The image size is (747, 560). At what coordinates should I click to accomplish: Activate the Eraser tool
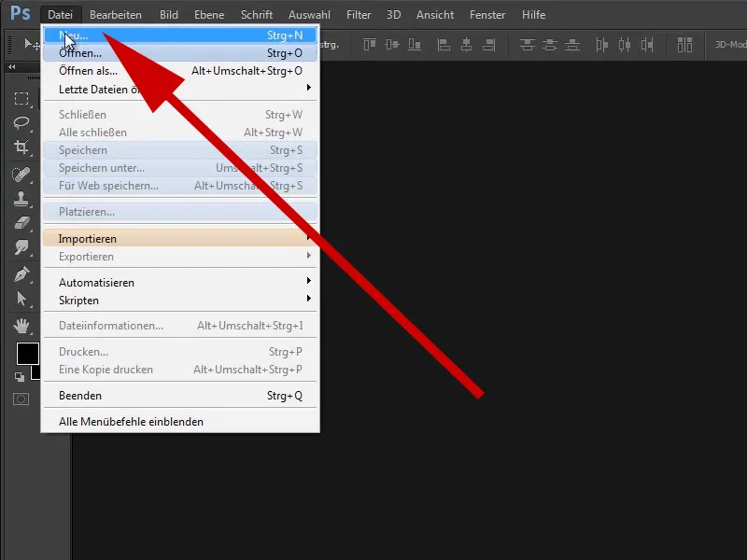click(x=21, y=223)
